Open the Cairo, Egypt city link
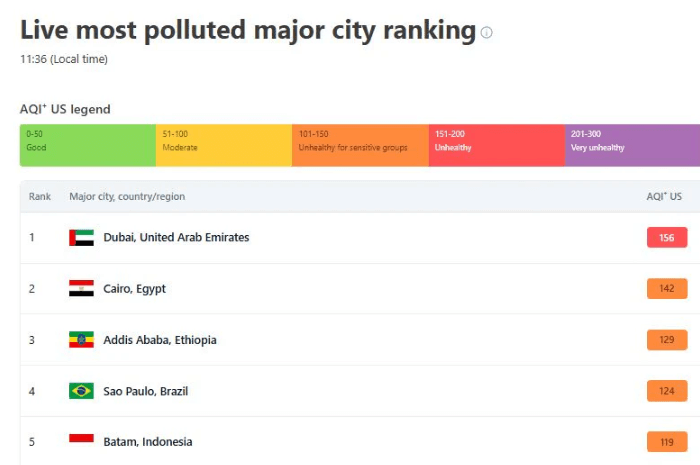Viewport: 700px width, 465px height. click(x=134, y=289)
